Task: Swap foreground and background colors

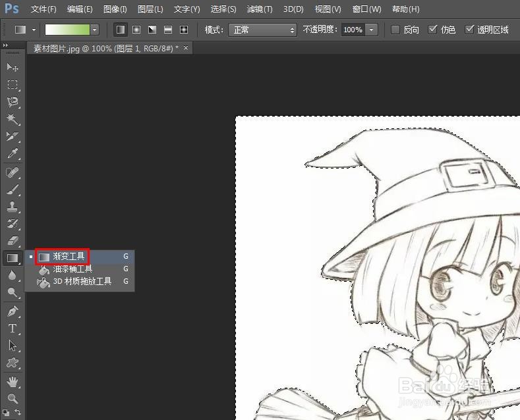Action: coord(18,412)
